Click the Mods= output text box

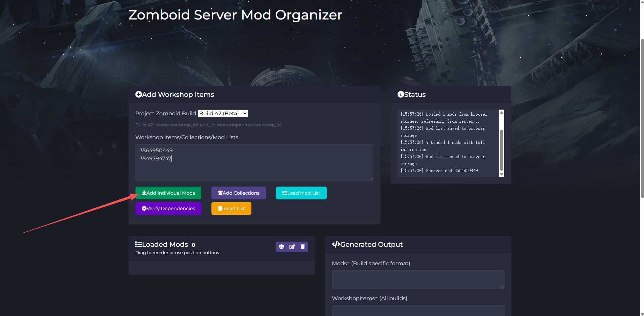click(418, 279)
